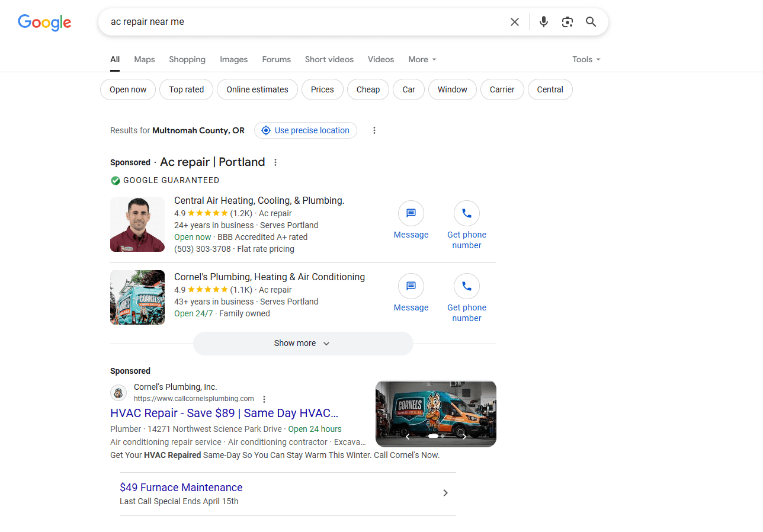Viewport: 763px width, 532px height.
Task: Open three-dot menu next to callcornelsplumbing.com URL
Action: tap(264, 399)
